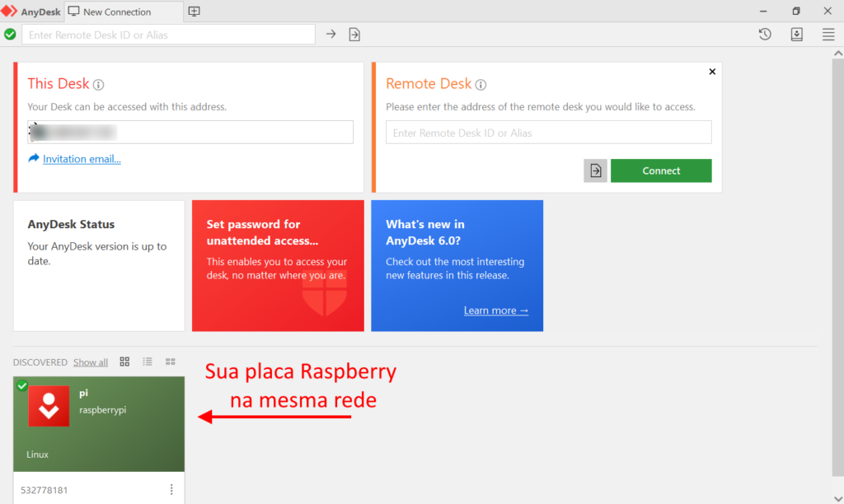Open the install/download AnyDesk icon

[x=797, y=35]
